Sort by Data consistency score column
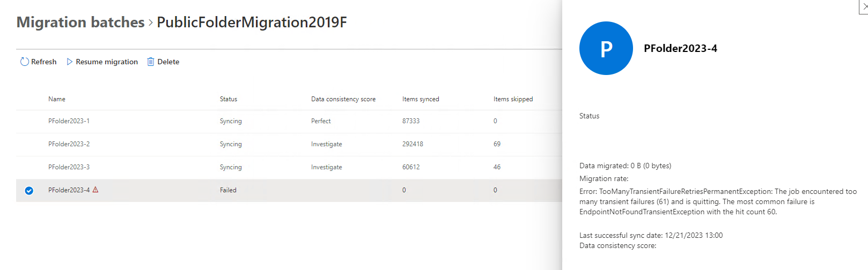The width and height of the screenshot is (868, 270). point(343,99)
